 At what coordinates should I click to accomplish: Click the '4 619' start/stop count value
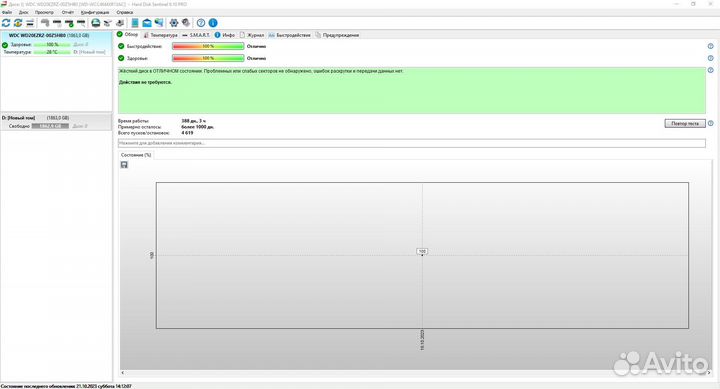pyautogui.click(x=187, y=133)
